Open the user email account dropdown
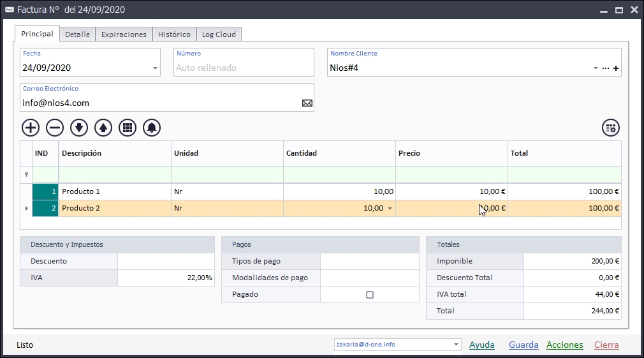 (456, 345)
